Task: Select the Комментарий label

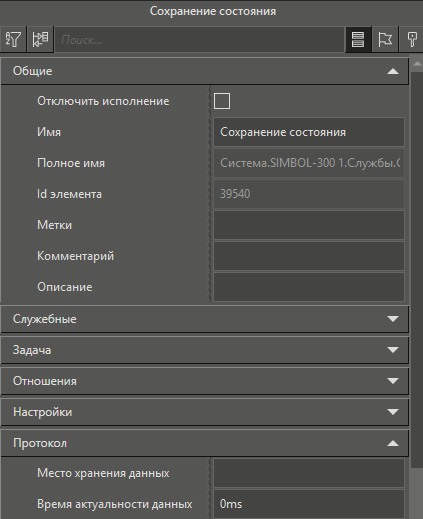Action: 75,256
